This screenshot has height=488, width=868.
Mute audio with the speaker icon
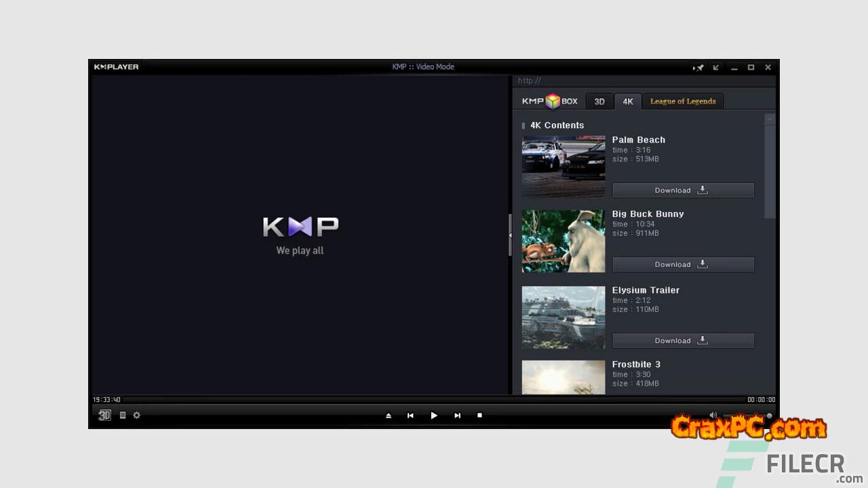point(713,415)
